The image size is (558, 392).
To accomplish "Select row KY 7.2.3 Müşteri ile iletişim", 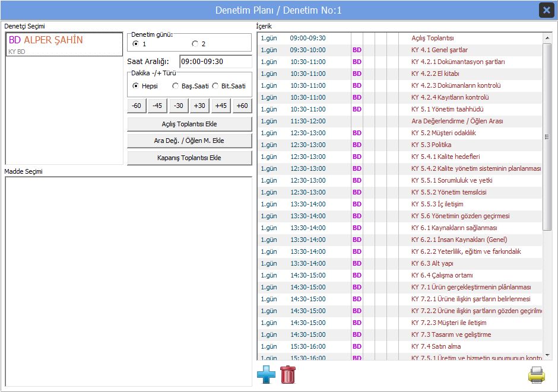I will (x=400, y=323).
